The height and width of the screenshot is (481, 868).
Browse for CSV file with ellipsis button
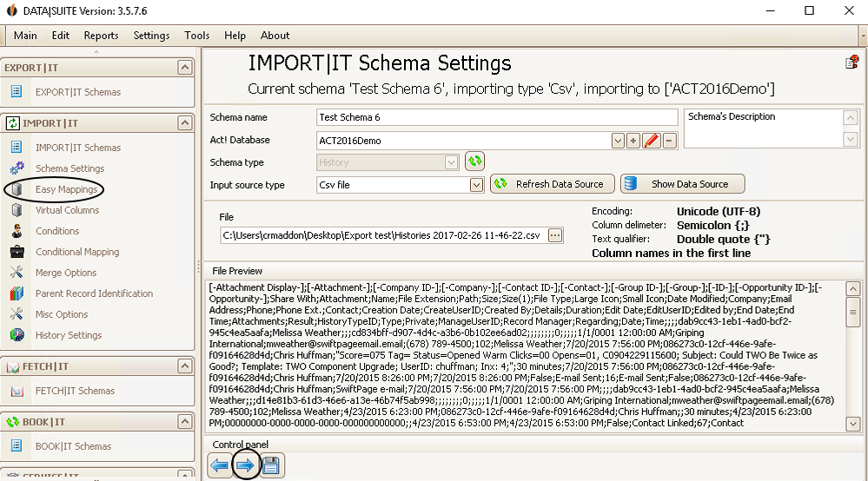[x=554, y=235]
